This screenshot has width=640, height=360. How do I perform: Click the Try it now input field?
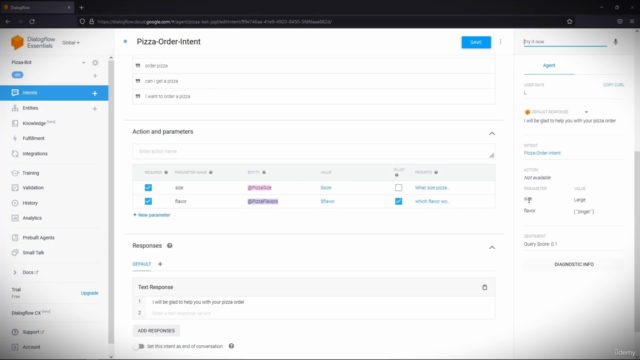pyautogui.click(x=565, y=42)
